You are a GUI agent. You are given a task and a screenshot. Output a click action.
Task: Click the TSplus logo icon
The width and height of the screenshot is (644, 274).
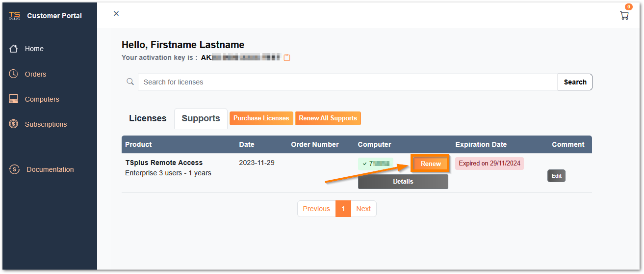coord(15,16)
